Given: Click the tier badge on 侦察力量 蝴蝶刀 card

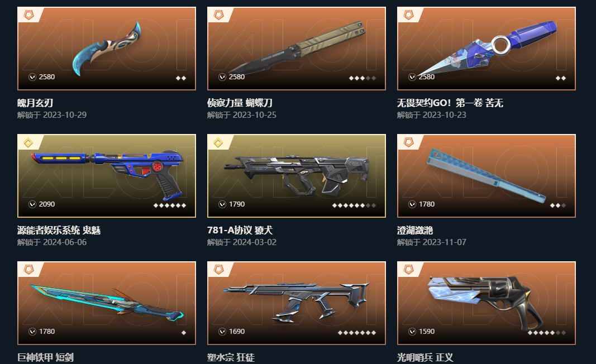Looking at the screenshot, I should pos(218,15).
